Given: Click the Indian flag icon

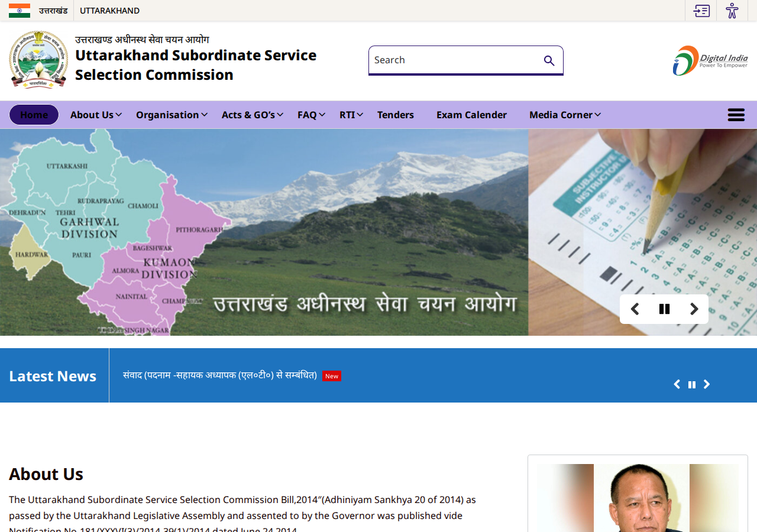Looking at the screenshot, I should click(x=20, y=11).
